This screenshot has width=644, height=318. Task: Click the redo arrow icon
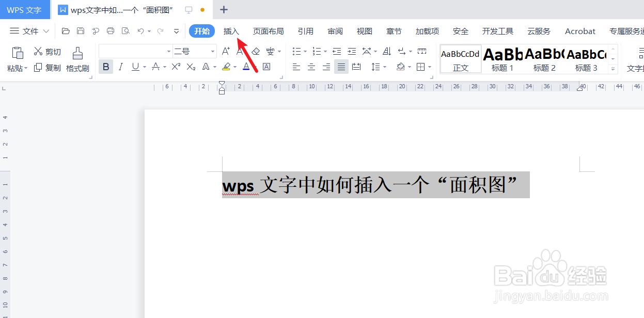160,31
